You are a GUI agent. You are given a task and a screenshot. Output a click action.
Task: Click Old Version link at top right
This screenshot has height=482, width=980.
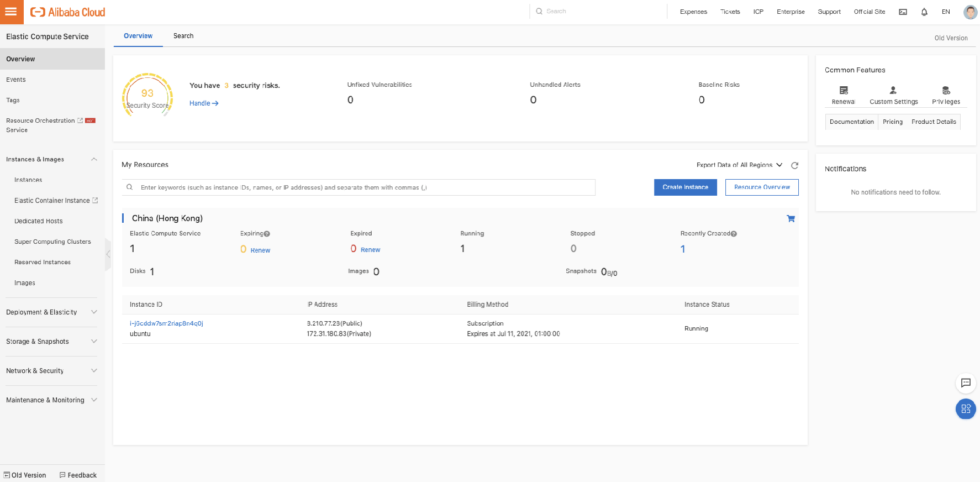[x=951, y=38]
